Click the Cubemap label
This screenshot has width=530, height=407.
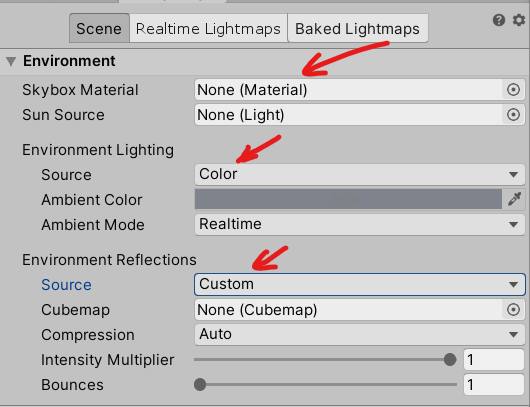pyautogui.click(x=75, y=310)
